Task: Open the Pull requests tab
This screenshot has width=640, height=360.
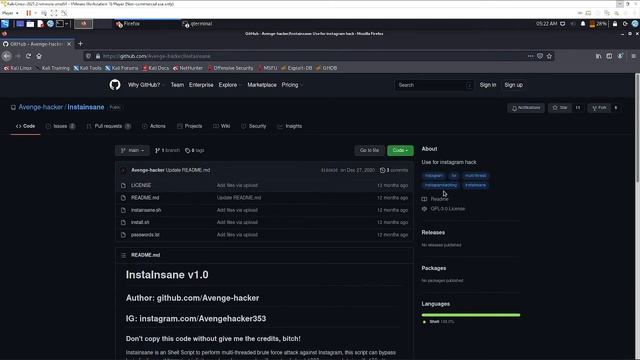Action: (109, 126)
